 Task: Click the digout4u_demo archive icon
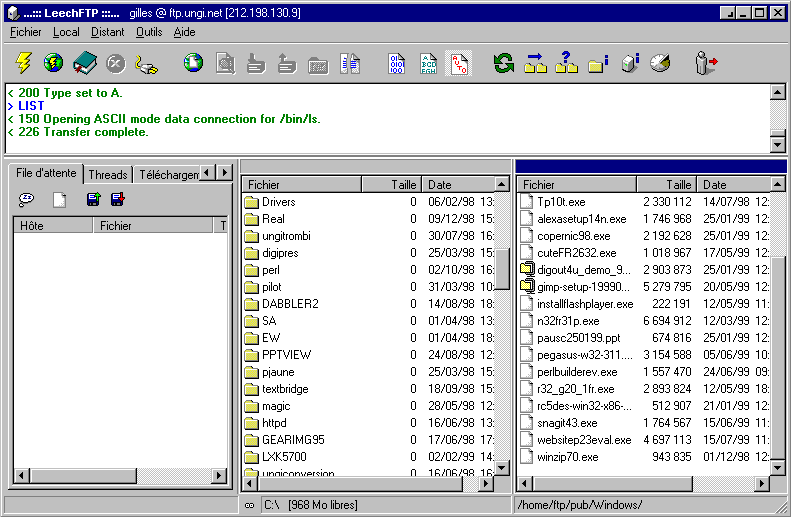click(x=527, y=269)
